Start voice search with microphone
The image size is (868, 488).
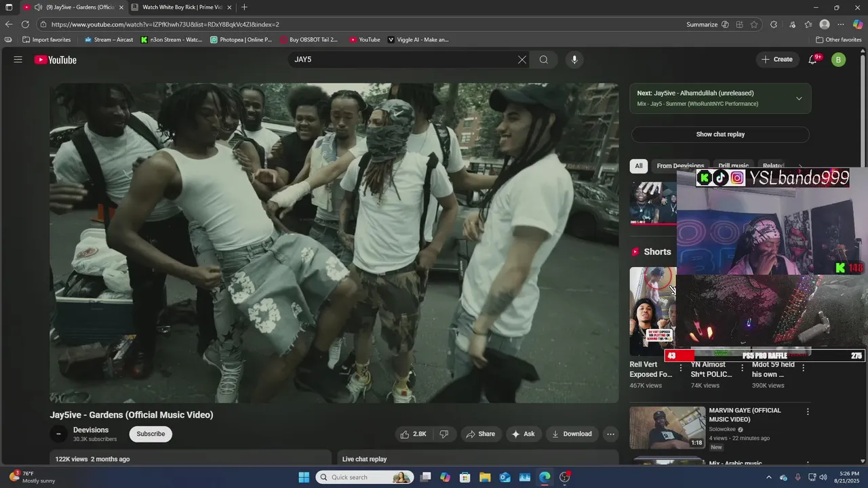click(x=574, y=60)
